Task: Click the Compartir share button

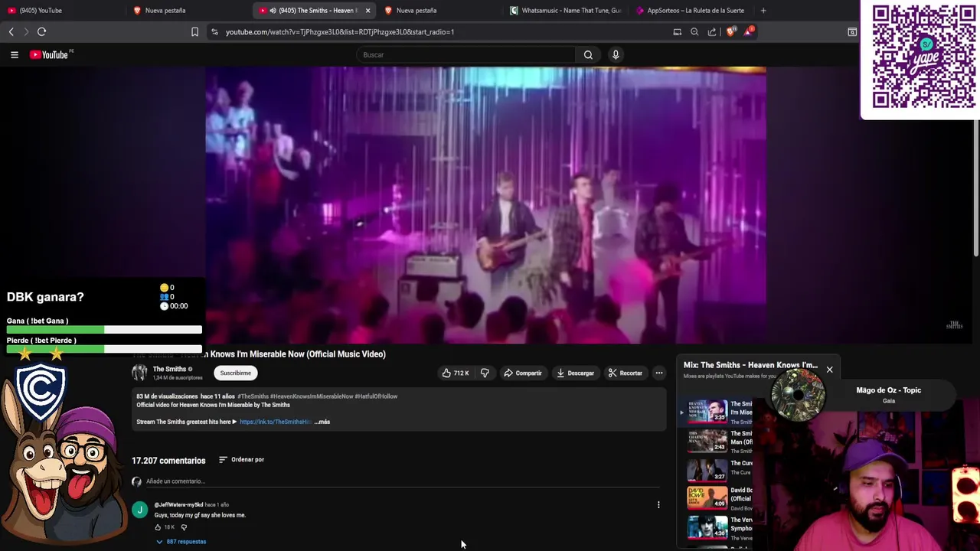Action: pyautogui.click(x=523, y=373)
